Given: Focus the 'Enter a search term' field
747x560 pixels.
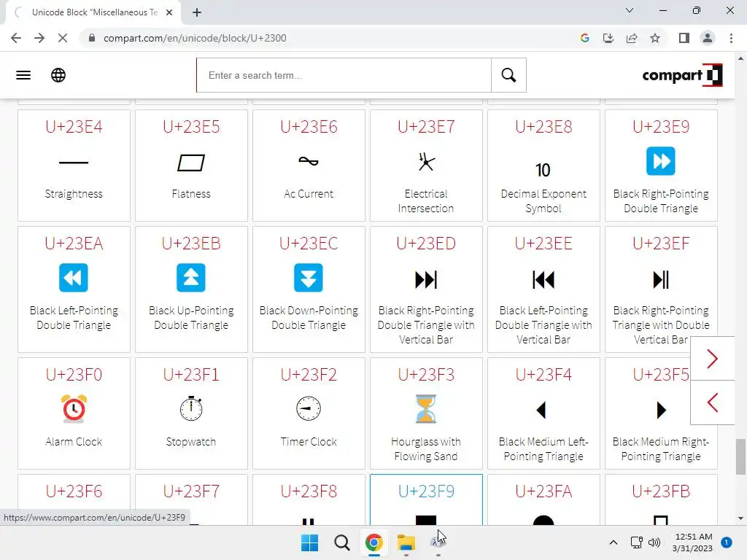Looking at the screenshot, I should click(344, 75).
